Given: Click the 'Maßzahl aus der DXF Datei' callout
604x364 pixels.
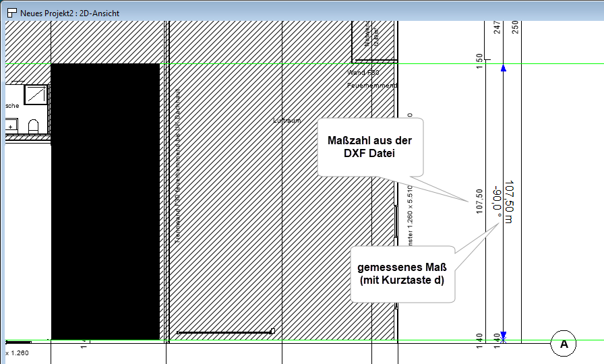Looking at the screenshot, I should [369, 147].
